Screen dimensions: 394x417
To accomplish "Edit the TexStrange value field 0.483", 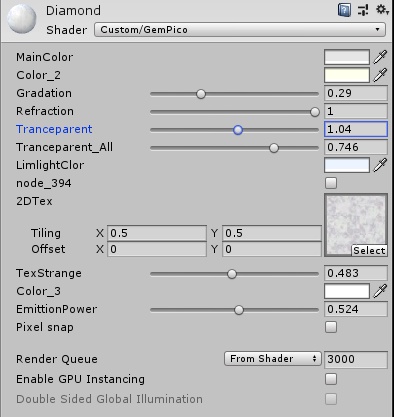I will pos(356,273).
